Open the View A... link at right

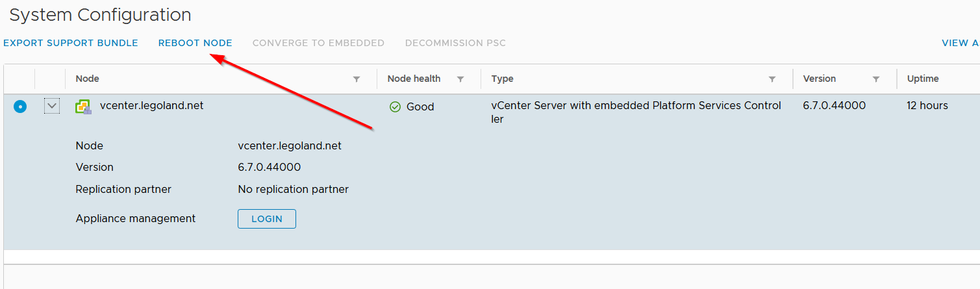[x=960, y=43]
